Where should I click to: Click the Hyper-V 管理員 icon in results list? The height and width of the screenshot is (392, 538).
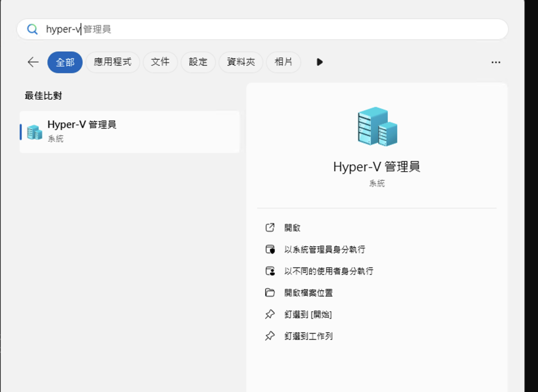click(34, 132)
